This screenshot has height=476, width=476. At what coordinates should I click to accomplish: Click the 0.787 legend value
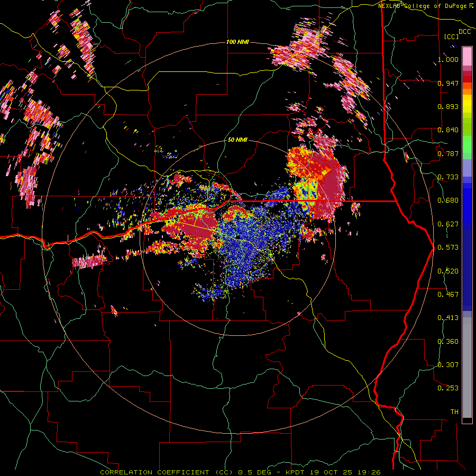tap(448, 153)
